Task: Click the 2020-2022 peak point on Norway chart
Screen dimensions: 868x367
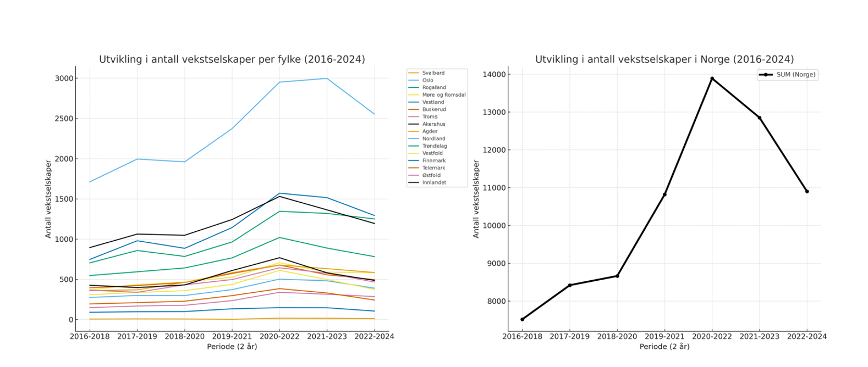Action: tap(712, 79)
